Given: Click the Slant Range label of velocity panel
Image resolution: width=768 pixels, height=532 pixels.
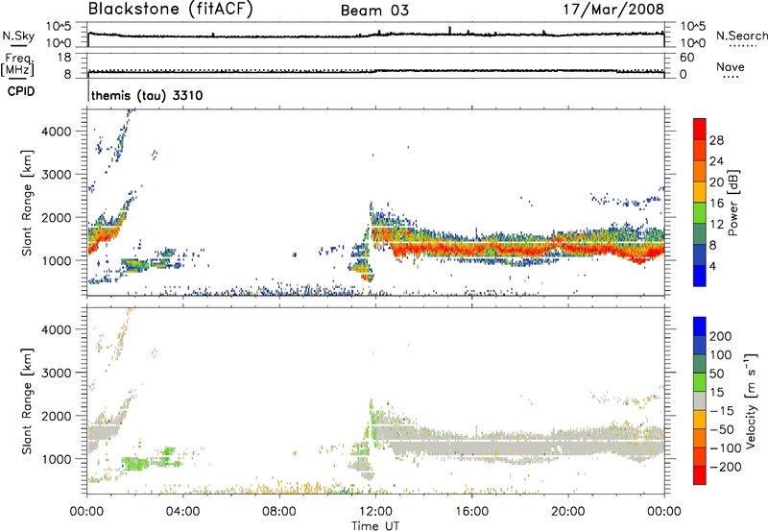Looking at the screenshot, I should [27, 401].
